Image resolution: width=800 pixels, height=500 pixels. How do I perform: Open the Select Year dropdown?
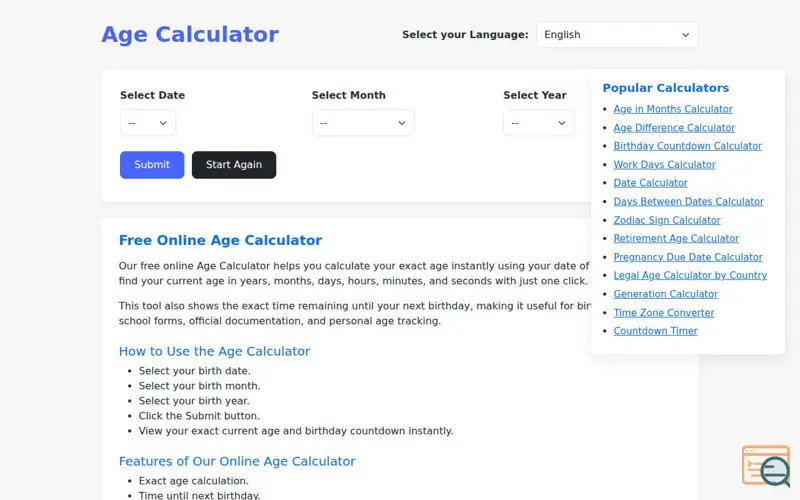[539, 123]
